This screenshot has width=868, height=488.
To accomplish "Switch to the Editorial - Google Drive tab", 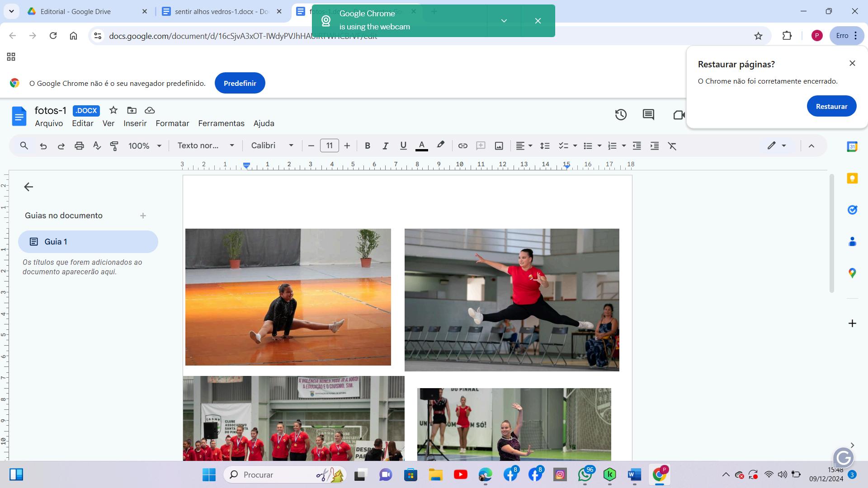I will [x=75, y=12].
